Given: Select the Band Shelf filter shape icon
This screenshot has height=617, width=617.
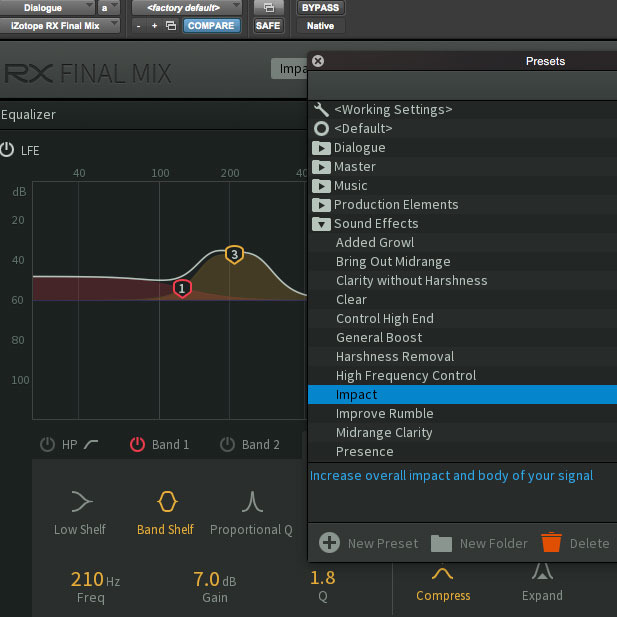Looking at the screenshot, I should (167, 502).
